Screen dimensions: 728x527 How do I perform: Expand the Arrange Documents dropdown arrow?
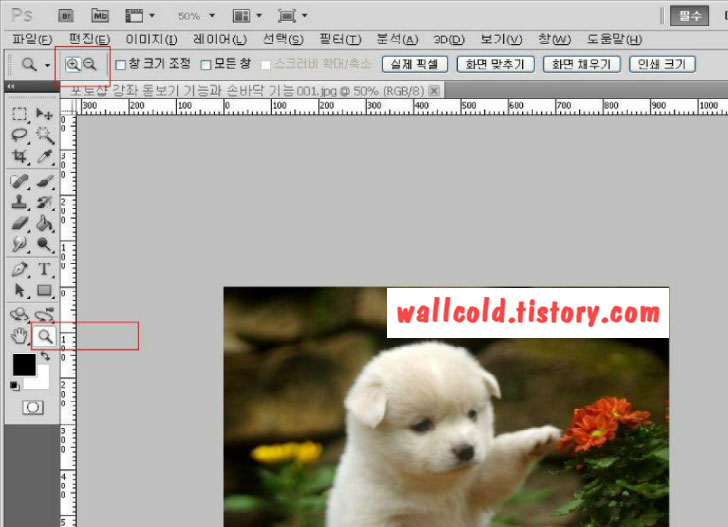[259, 16]
